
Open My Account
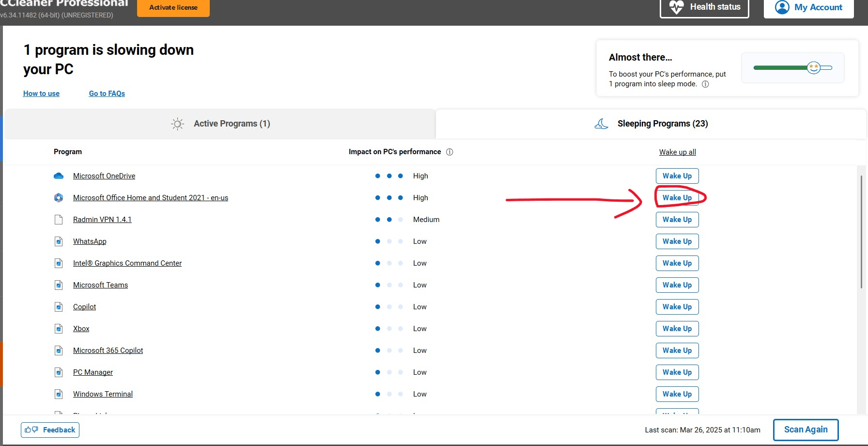click(x=809, y=8)
